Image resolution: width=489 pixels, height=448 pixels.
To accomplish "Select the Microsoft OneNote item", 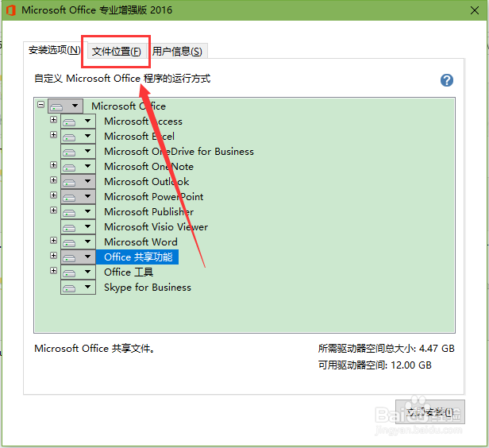I will pyautogui.click(x=148, y=166).
